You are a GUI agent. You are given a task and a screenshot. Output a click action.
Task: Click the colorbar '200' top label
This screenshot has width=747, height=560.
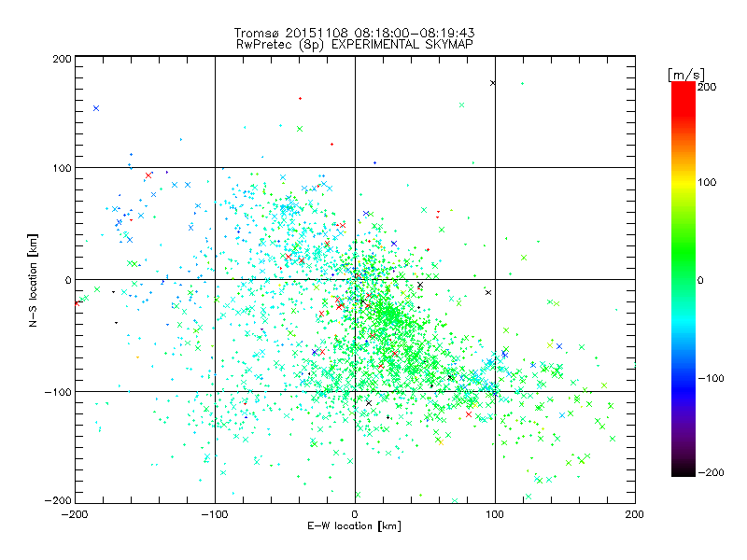point(707,87)
